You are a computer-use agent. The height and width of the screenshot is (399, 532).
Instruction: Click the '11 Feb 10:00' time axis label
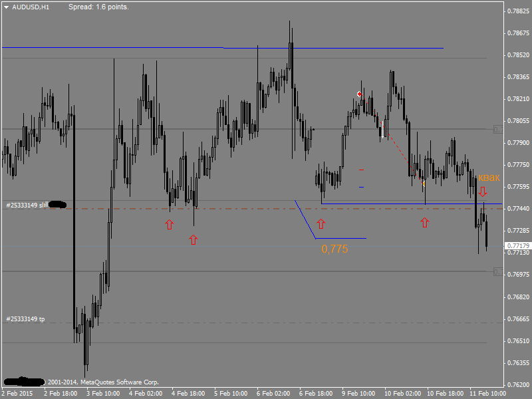tap(487, 394)
